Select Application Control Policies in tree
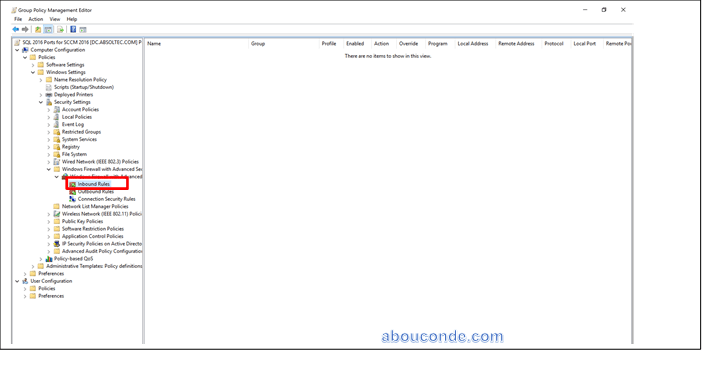Viewport: 702px width, 365px height. pos(93,236)
